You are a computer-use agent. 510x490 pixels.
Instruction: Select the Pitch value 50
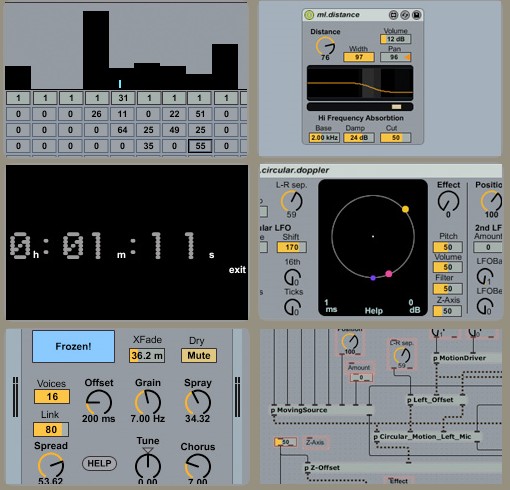point(448,247)
